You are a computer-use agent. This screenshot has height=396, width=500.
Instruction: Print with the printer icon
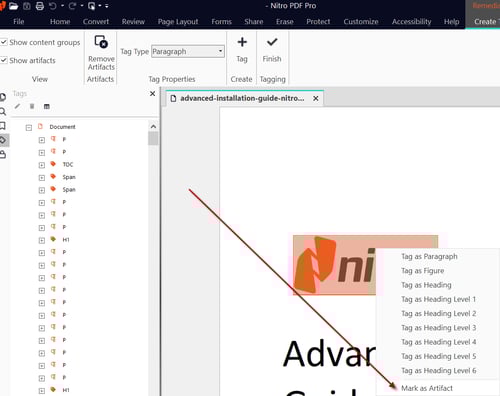coord(40,6)
